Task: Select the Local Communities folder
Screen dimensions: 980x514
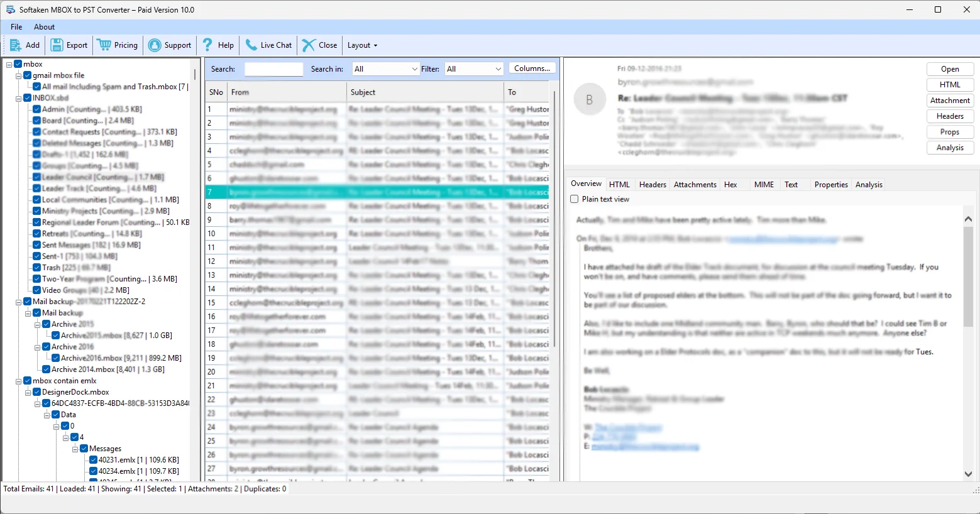Action: tap(111, 200)
